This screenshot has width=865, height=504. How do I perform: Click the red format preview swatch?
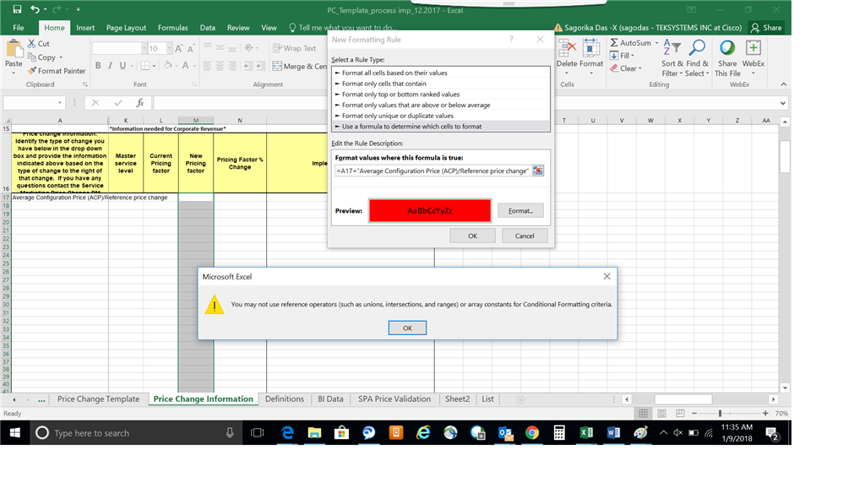pos(430,211)
